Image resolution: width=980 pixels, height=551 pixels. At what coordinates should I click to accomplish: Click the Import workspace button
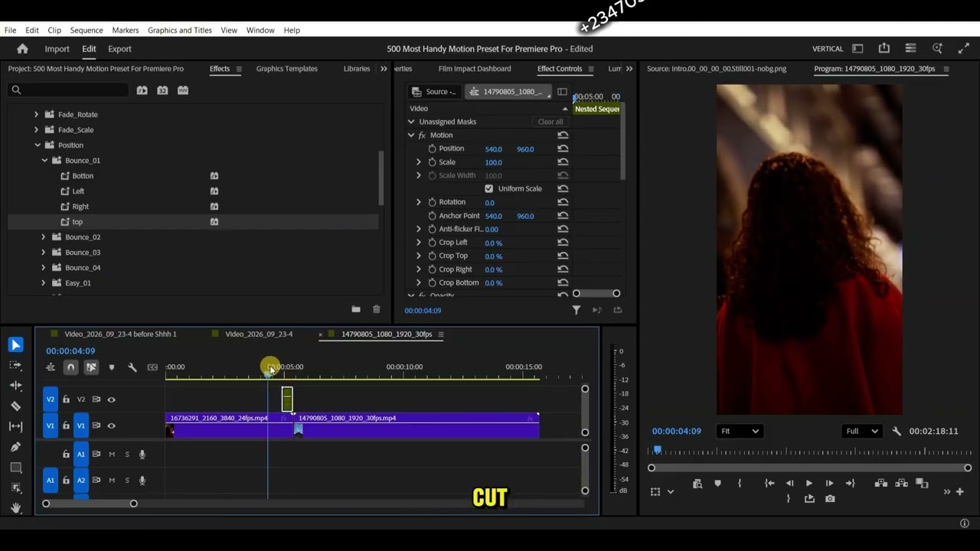pos(57,48)
